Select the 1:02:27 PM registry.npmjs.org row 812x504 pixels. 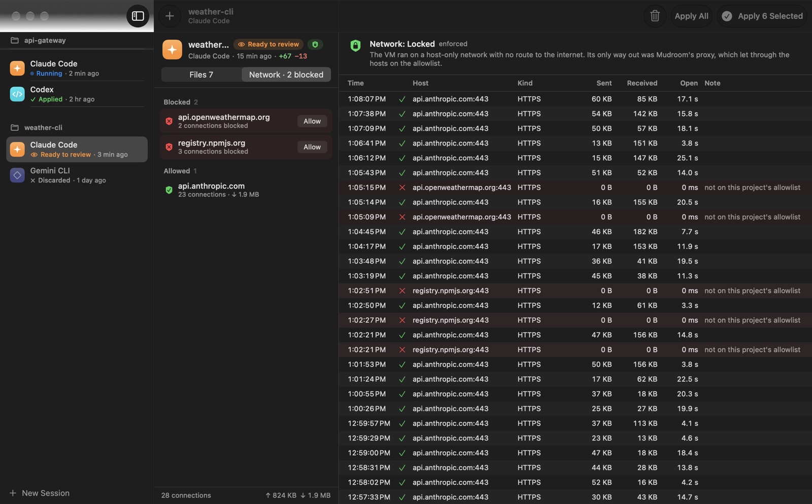point(575,320)
